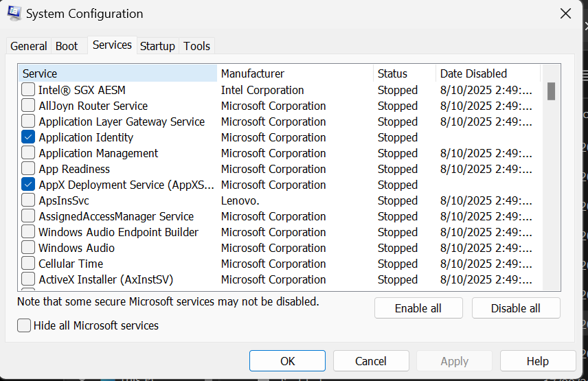Click the Cancel button
This screenshot has height=381, width=588.
[x=371, y=361]
